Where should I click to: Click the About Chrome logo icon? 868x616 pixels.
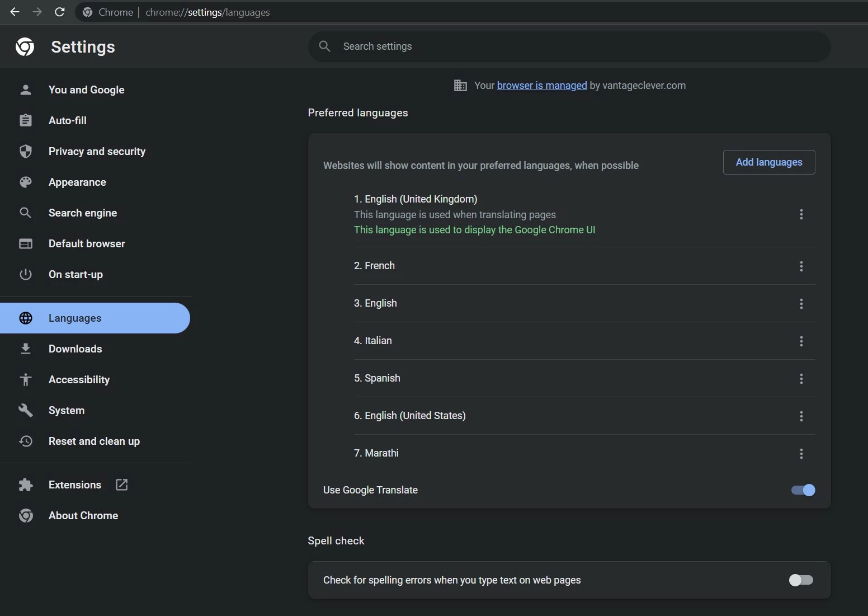pyautogui.click(x=26, y=515)
